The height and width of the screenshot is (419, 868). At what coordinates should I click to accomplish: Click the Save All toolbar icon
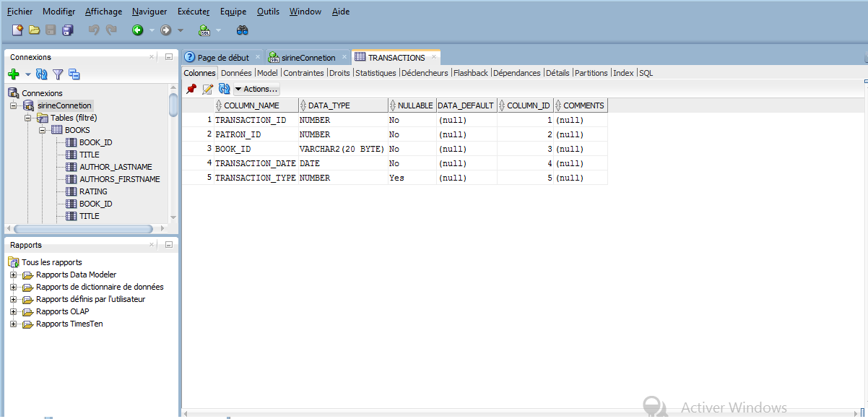tap(68, 30)
